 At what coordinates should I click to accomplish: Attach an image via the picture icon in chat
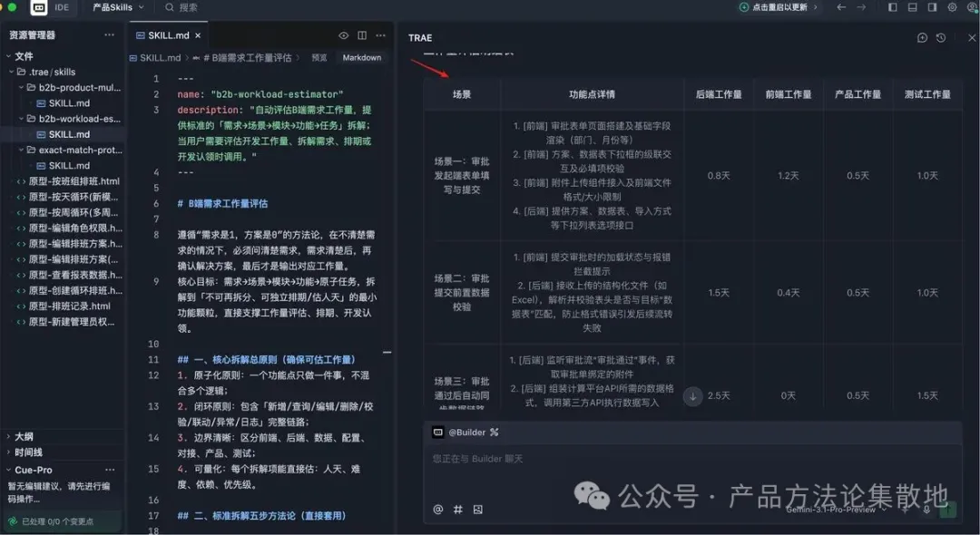click(476, 510)
